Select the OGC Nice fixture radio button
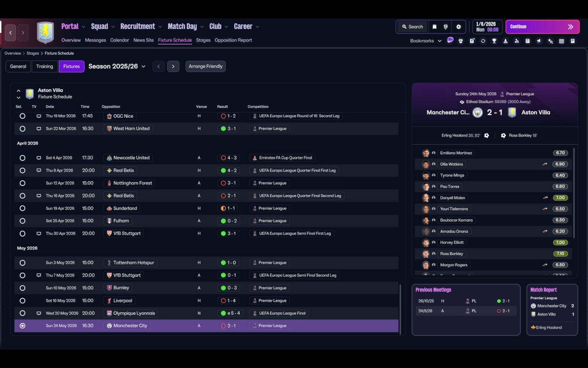Image resolution: width=588 pixels, height=368 pixels. 22,116
